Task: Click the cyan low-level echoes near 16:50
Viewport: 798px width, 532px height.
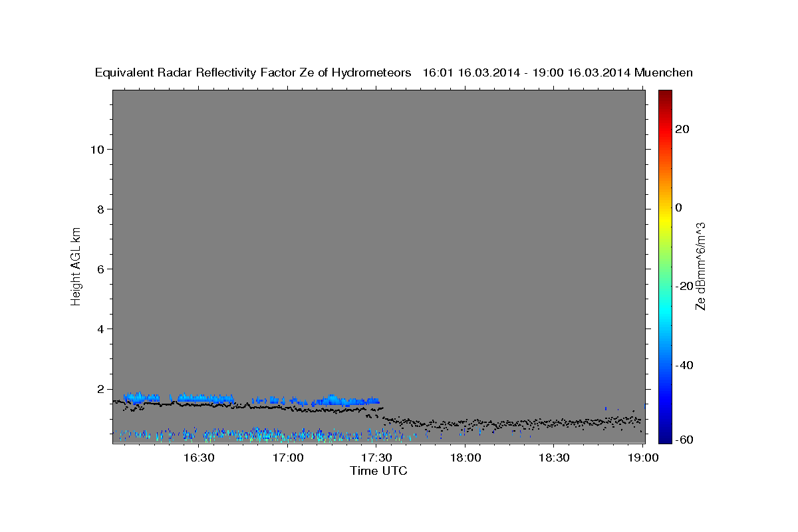Action: (x=263, y=434)
